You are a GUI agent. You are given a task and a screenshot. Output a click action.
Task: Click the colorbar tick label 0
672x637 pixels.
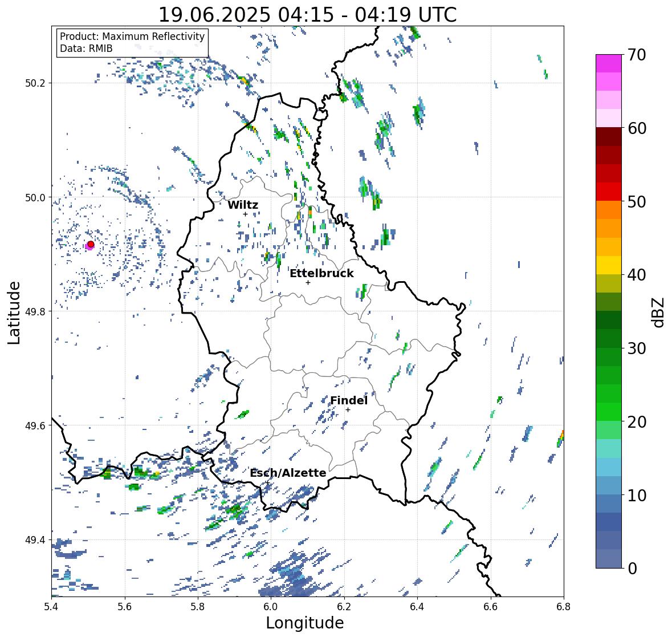click(x=632, y=569)
